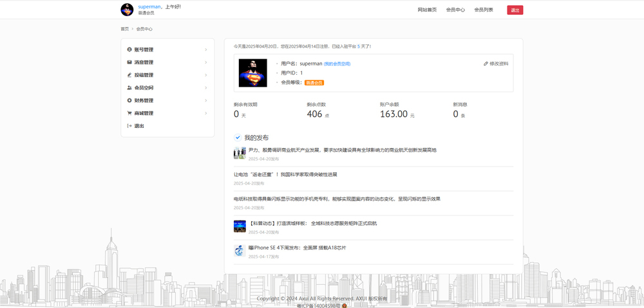Click the 商城管理 shopping cart icon
This screenshot has height=308, width=644.
(129, 113)
